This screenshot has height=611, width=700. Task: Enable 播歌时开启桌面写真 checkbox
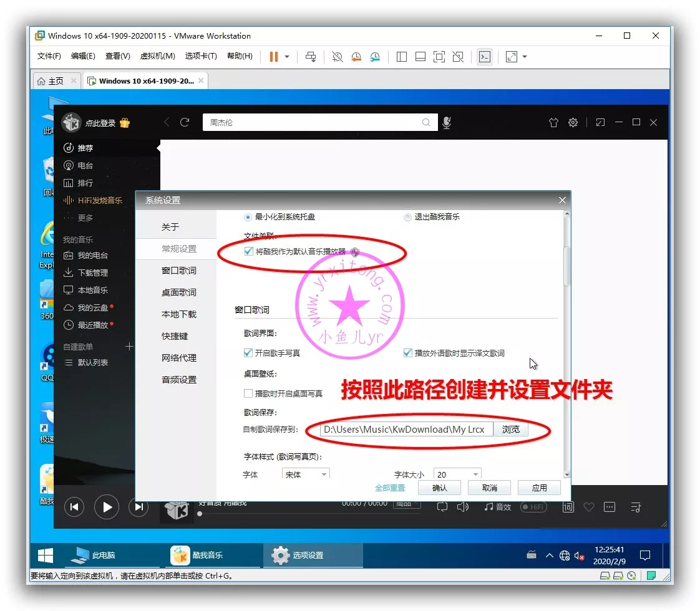[248, 393]
